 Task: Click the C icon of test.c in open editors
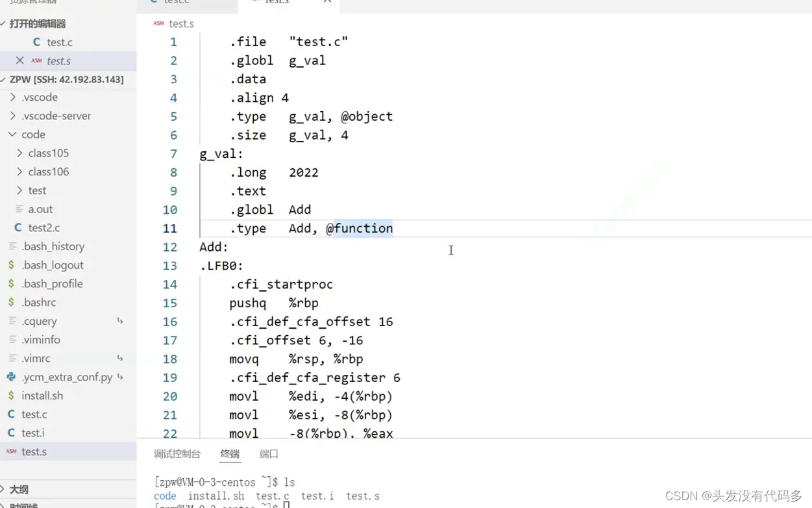pos(36,42)
